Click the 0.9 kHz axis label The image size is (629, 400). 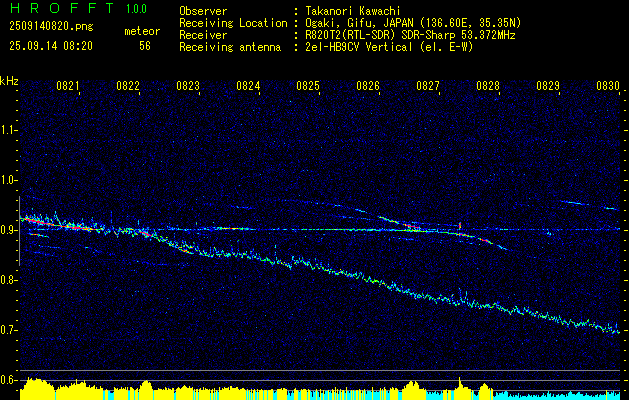7,230
